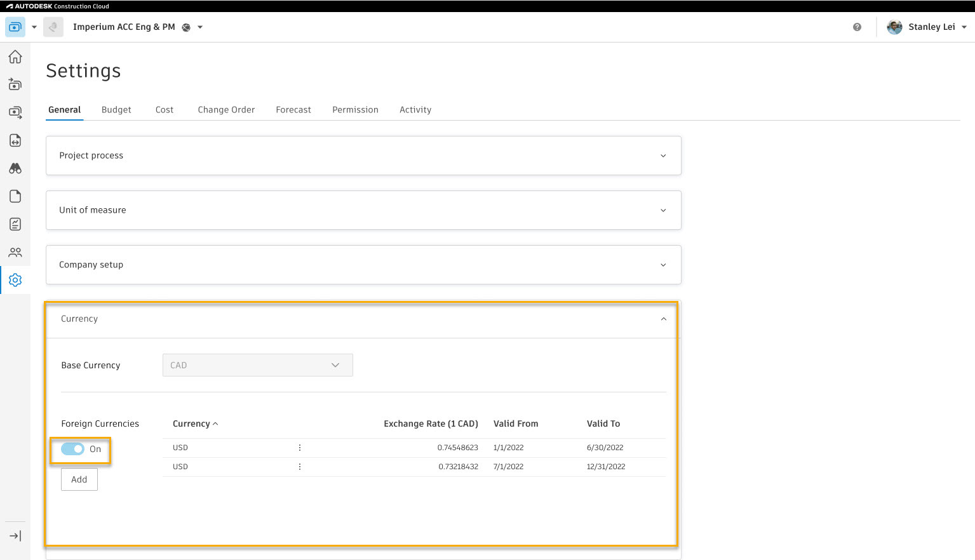The height and width of the screenshot is (560, 975).
Task: Open the Members people icon in sidebar
Action: click(x=15, y=252)
